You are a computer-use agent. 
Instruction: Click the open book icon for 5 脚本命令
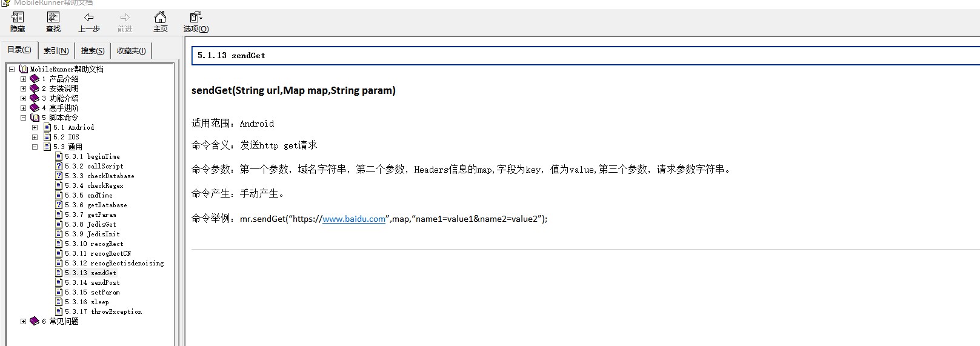click(x=35, y=118)
